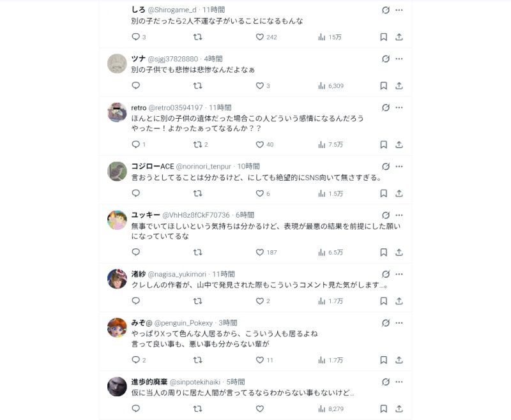Open Grok icon on retro's post

(x=385, y=108)
